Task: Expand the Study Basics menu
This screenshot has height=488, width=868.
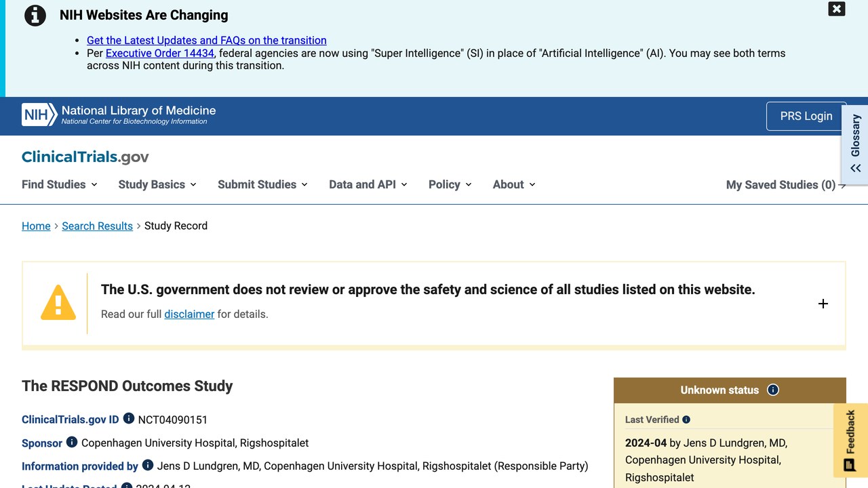Action: tap(157, 184)
